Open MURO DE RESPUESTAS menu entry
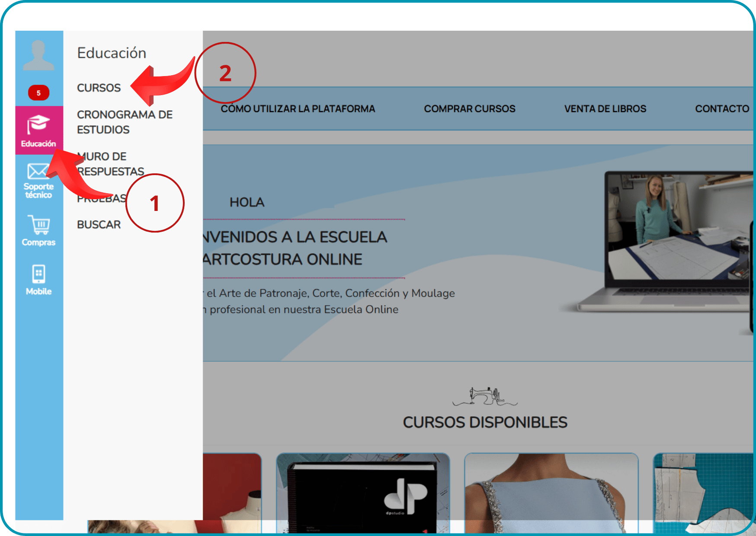756x536 pixels. [111, 164]
